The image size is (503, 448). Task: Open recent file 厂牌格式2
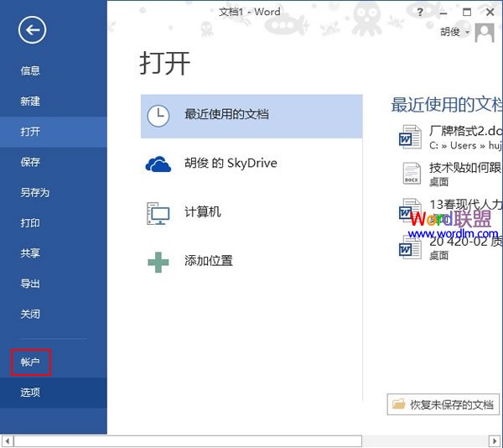(x=449, y=138)
